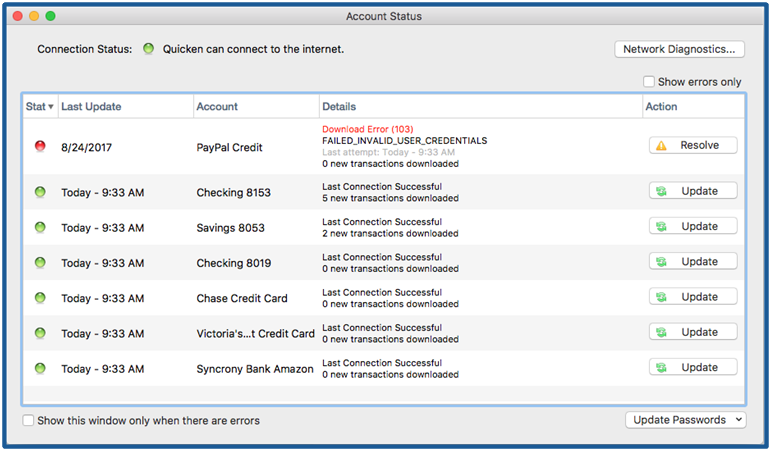Screen dimensions: 770x450
Task: Open the Update Passwords dropdown
Action: [688, 420]
